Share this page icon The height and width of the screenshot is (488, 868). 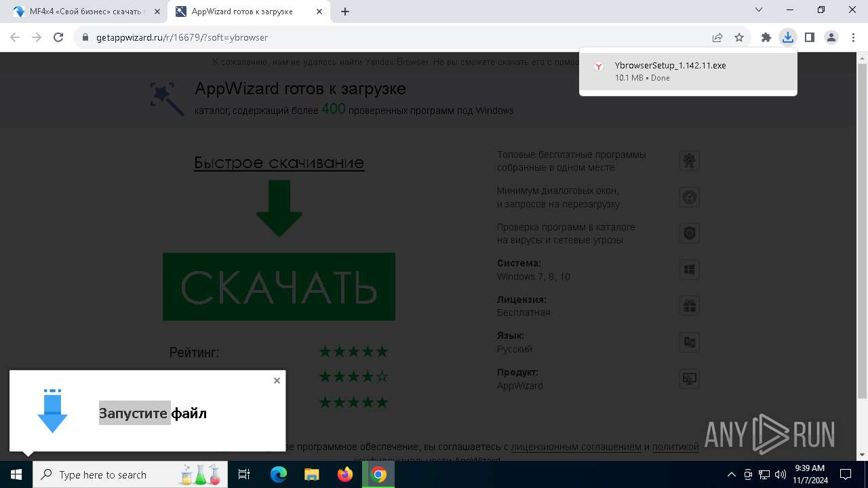point(717,37)
